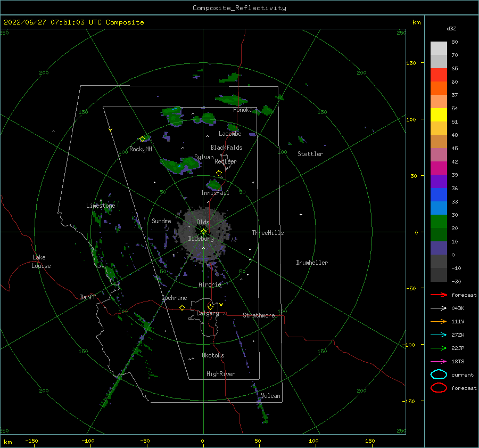
Task: Click the Cochrane city label
Action: click(x=174, y=298)
